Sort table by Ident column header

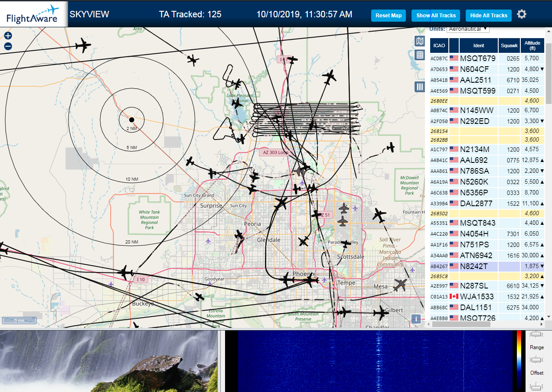click(x=479, y=45)
